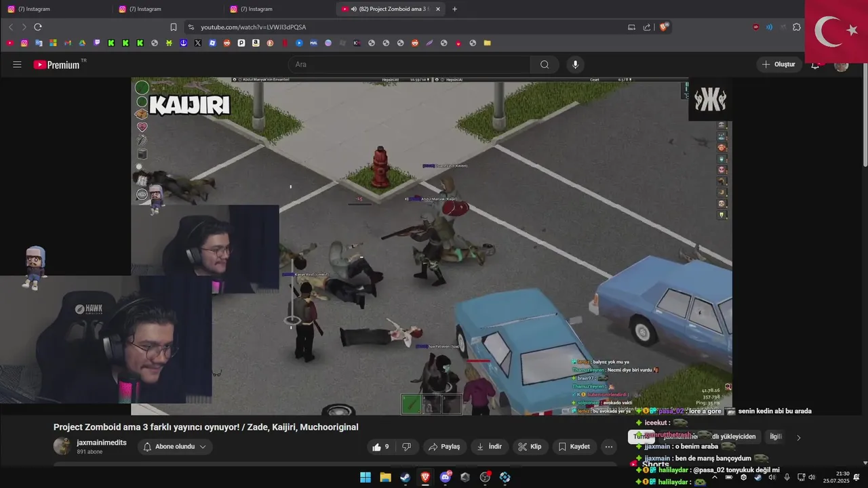Open Discord from the taskbar

coord(446,477)
